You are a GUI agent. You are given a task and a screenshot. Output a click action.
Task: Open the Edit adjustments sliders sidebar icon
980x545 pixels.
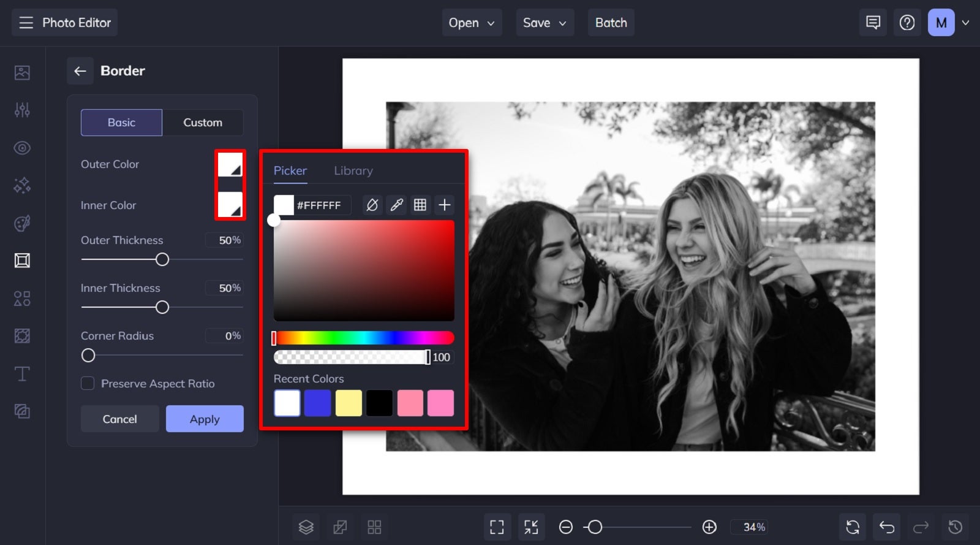(22, 110)
